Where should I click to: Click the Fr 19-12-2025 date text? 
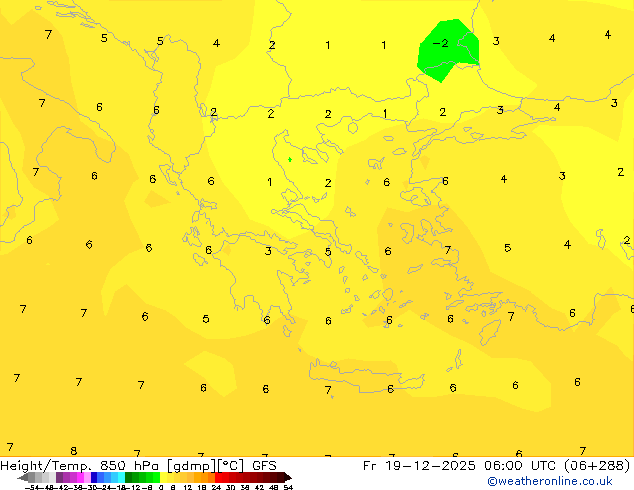(x=419, y=466)
